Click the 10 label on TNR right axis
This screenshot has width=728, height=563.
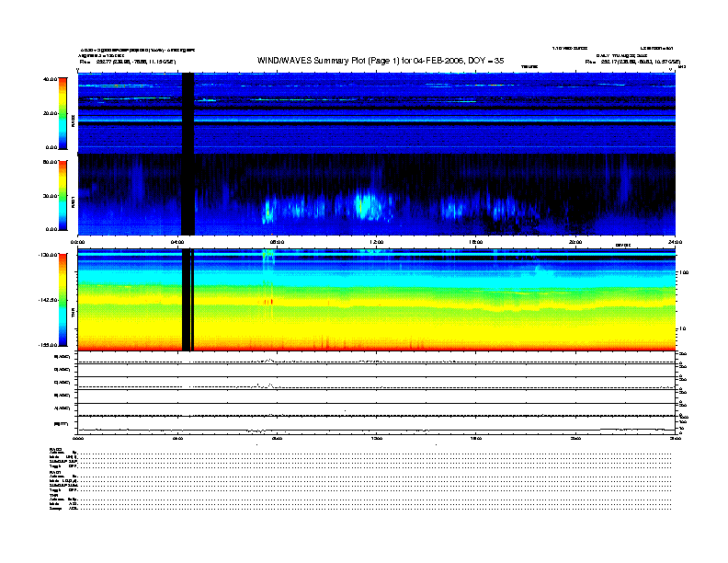(682, 328)
